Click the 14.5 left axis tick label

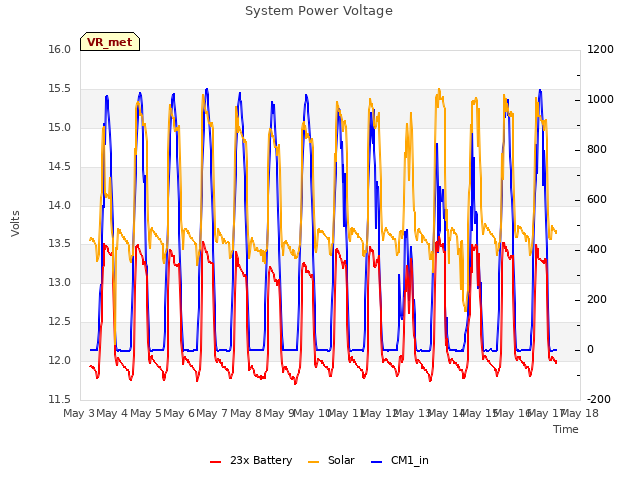pyautogui.click(x=60, y=167)
